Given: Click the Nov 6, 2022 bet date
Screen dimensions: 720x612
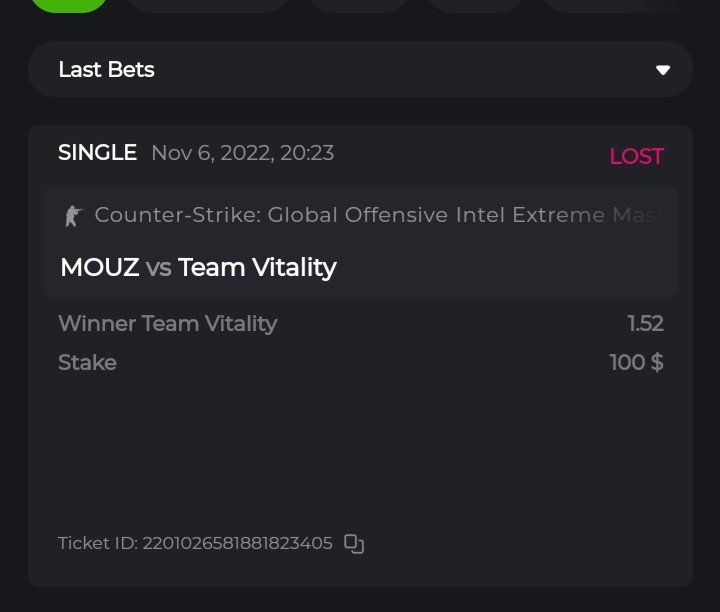Looking at the screenshot, I should [242, 153].
